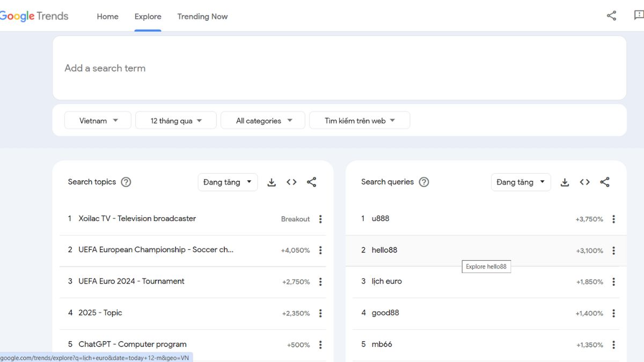Open more options for UEFA European Championship row
Viewport: 644px width, 362px height.
click(x=320, y=250)
